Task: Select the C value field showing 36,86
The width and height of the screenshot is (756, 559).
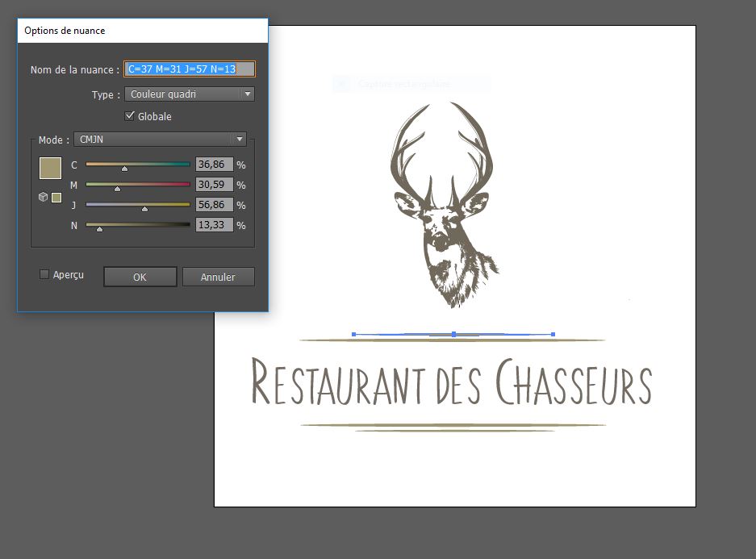Action: 214,165
